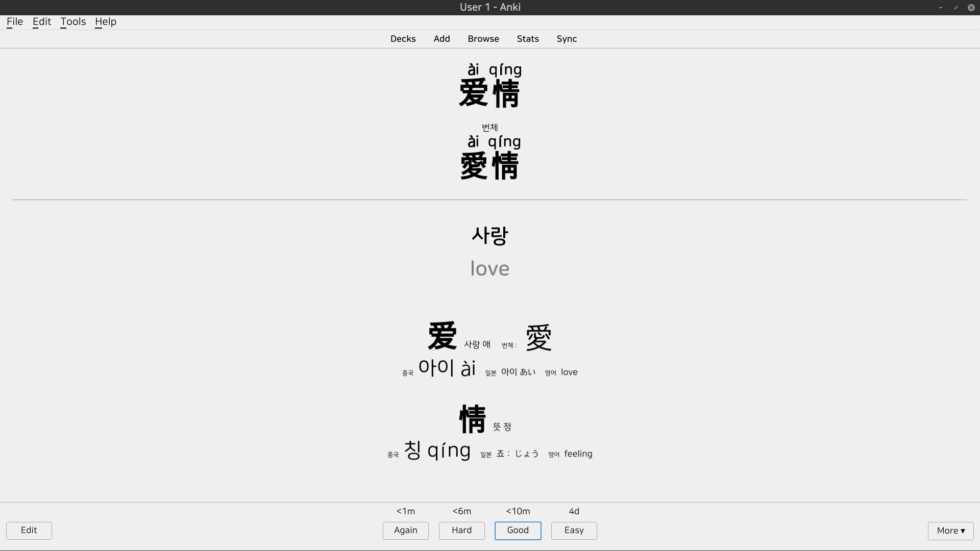Close the Anki window
This screenshot has height=551, width=980.
click(971, 8)
